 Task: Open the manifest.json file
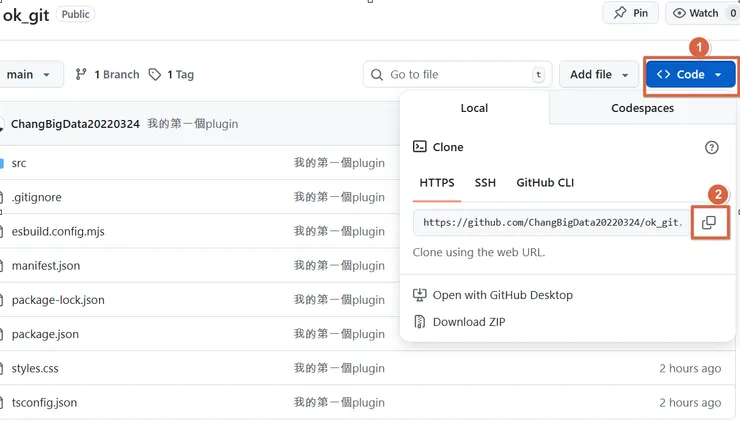(46, 266)
